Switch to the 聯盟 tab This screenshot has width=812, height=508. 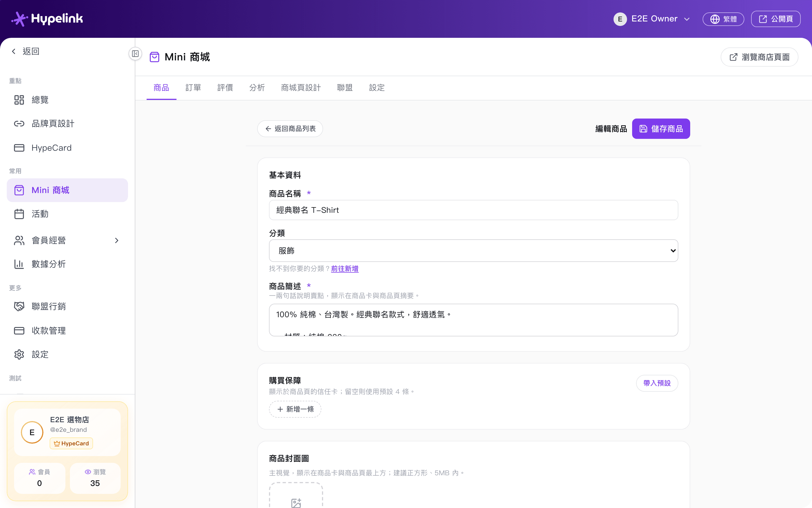[345, 88]
